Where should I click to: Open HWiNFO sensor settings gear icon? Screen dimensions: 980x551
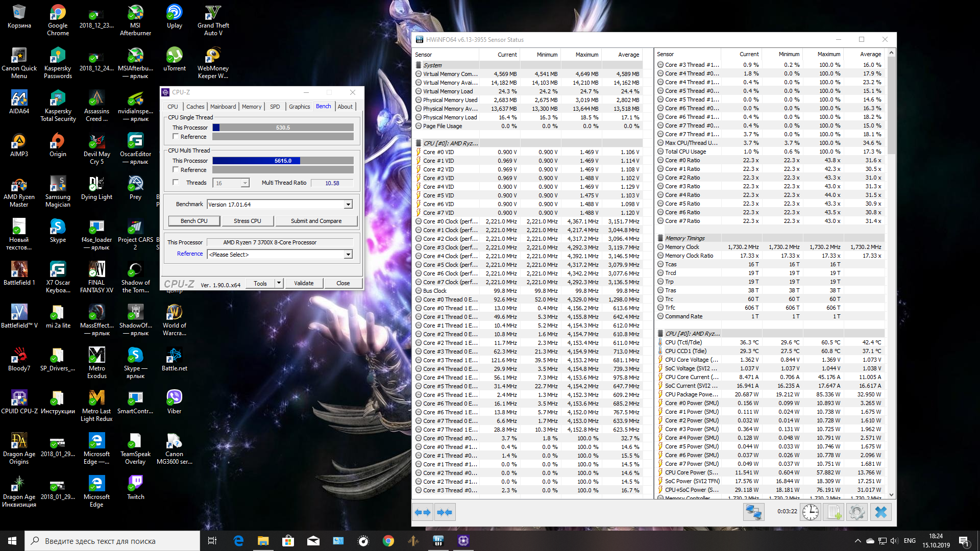(857, 512)
